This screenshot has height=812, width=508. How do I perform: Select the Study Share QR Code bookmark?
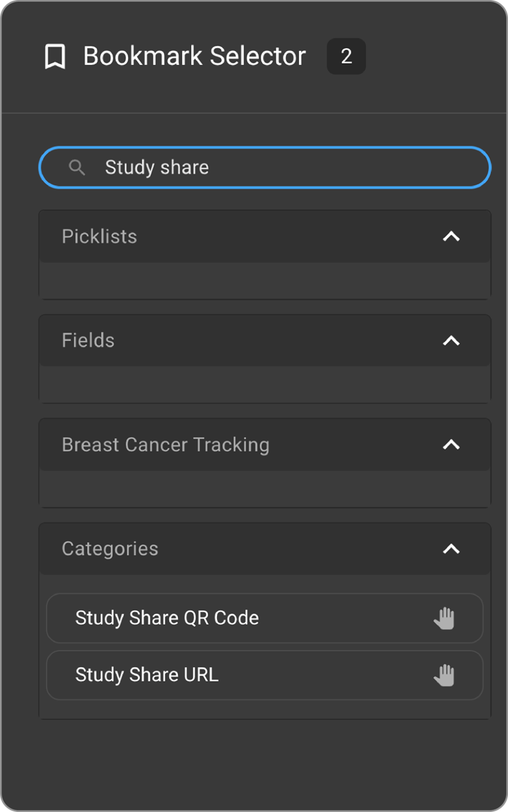click(x=167, y=618)
